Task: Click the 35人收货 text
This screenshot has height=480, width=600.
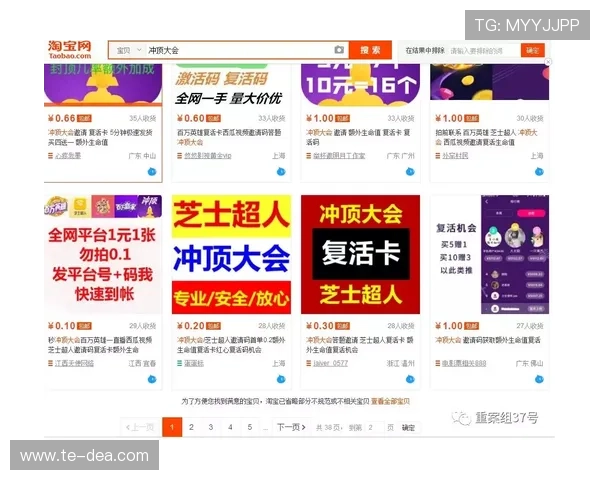Action: click(x=143, y=118)
